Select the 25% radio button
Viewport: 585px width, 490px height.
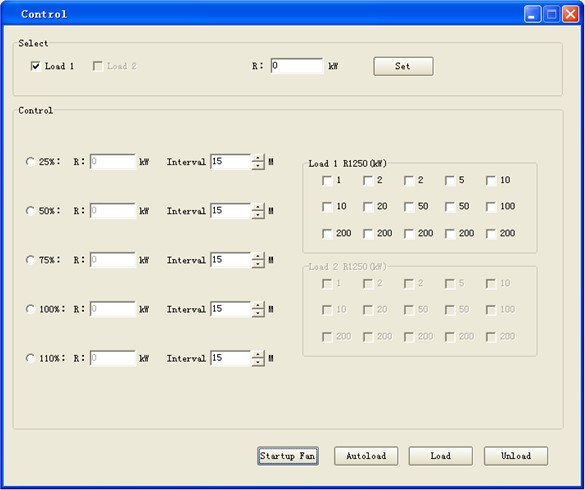tap(30, 162)
